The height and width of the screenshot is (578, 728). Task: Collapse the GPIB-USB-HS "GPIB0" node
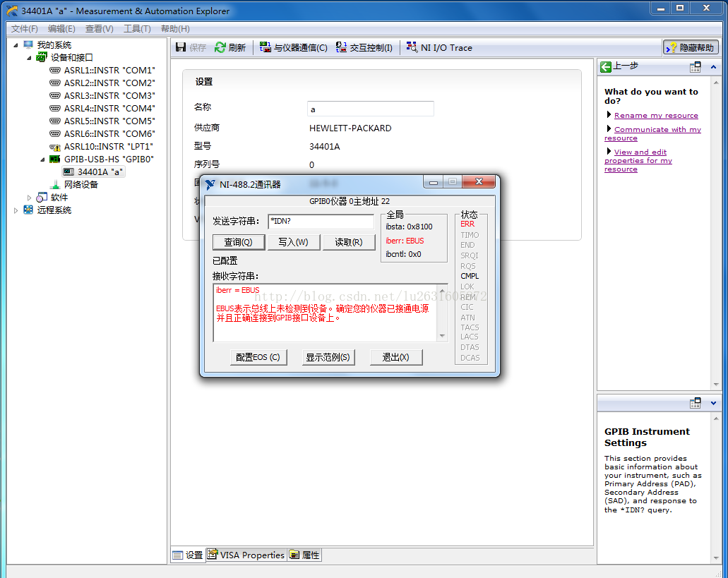42,159
